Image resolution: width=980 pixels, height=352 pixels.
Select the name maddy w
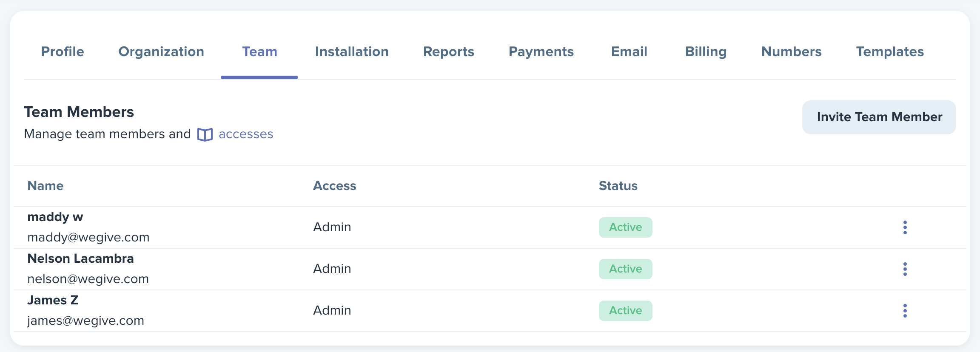55,217
